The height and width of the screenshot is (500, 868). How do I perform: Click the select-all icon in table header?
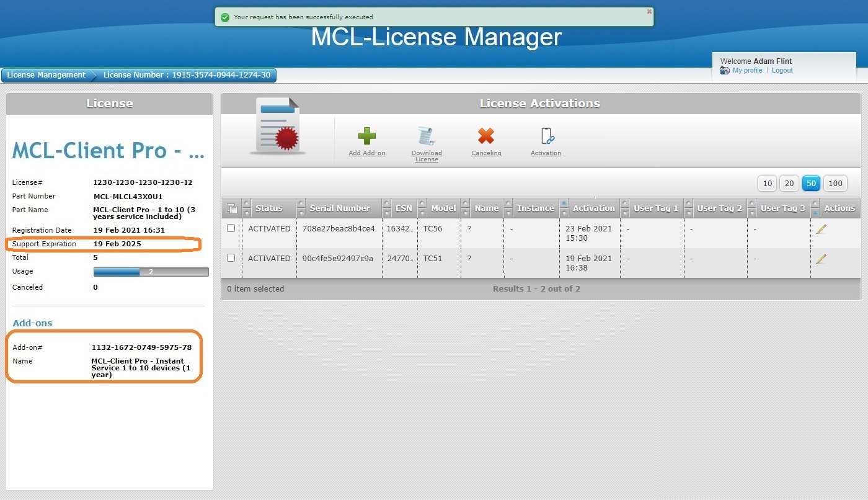232,208
